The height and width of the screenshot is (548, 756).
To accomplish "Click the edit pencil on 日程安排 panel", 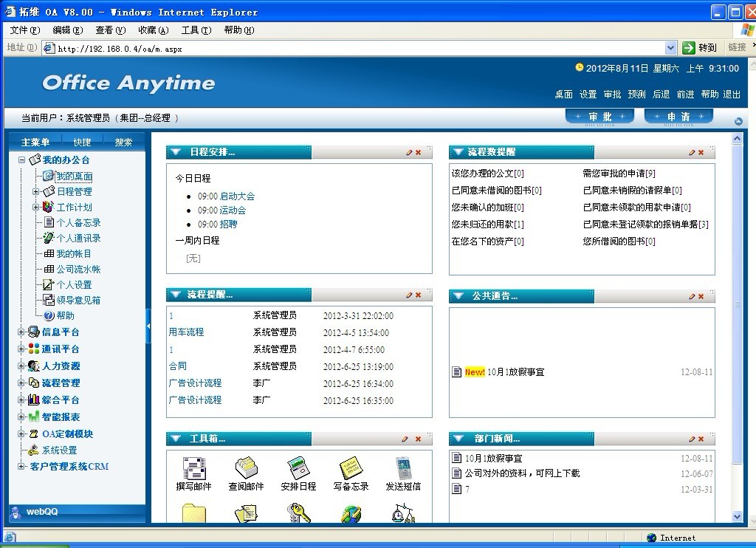I will (x=409, y=152).
